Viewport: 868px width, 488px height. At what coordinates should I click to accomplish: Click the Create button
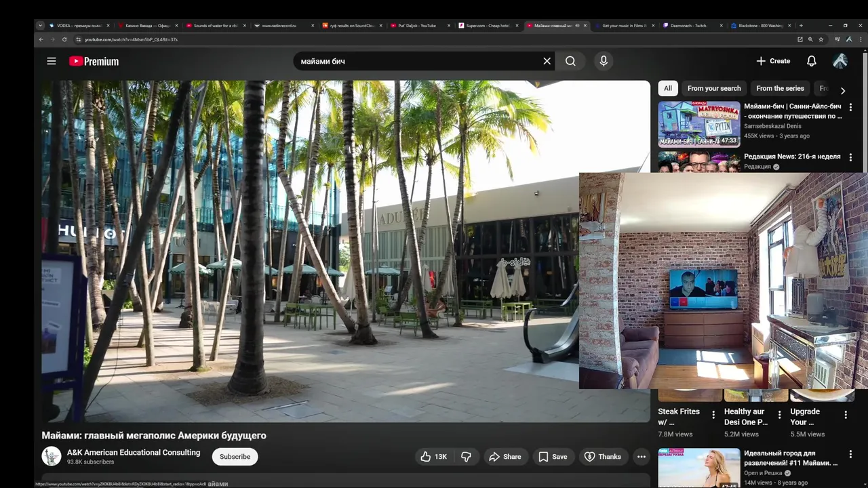click(x=773, y=61)
